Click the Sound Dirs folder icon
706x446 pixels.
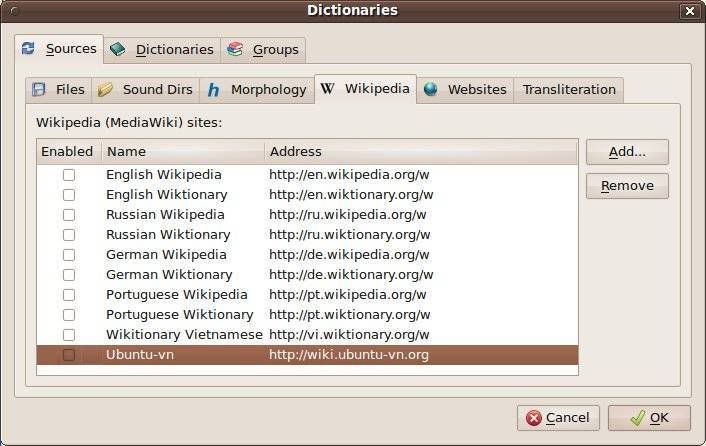[106, 89]
